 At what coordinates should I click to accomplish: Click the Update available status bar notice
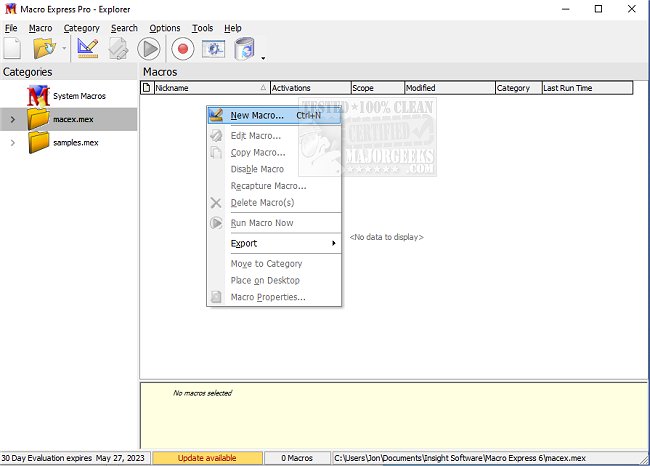[207, 458]
